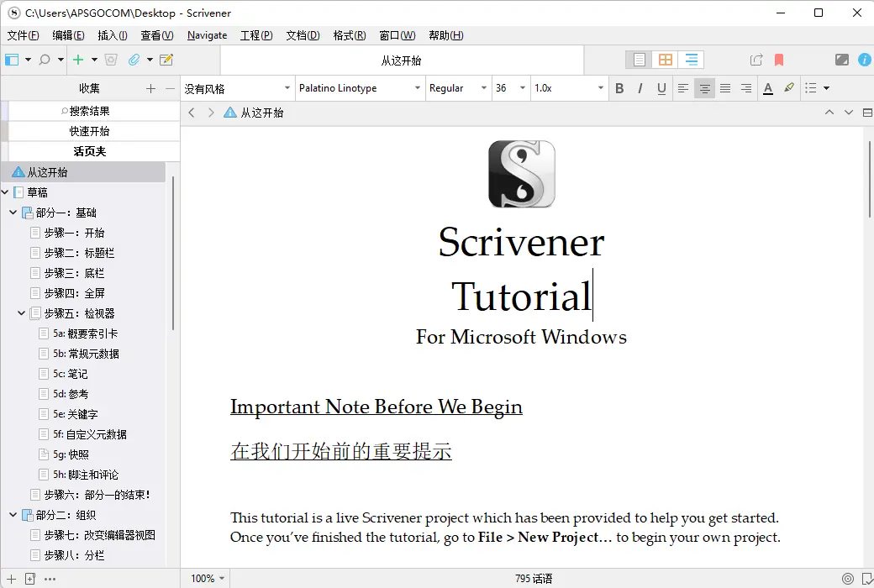Viewport: 874px width, 588px height.
Task: Align text left
Action: click(682, 88)
